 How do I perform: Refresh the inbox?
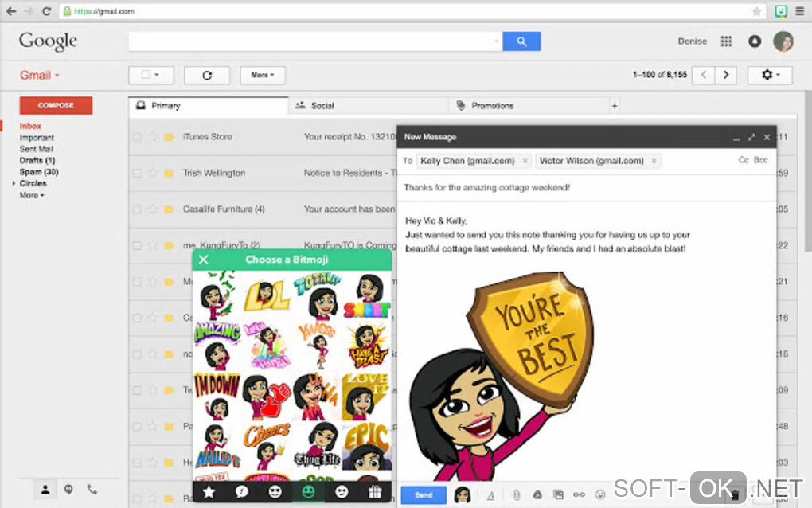coord(207,75)
